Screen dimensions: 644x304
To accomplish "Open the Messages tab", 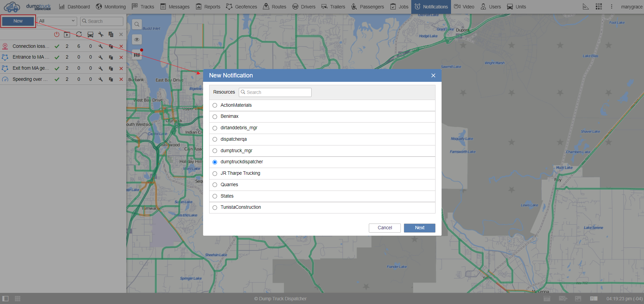I will [175, 7].
